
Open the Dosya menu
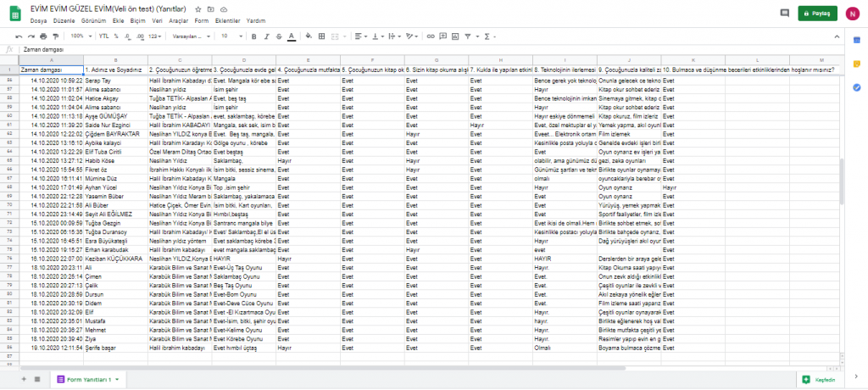tap(38, 19)
